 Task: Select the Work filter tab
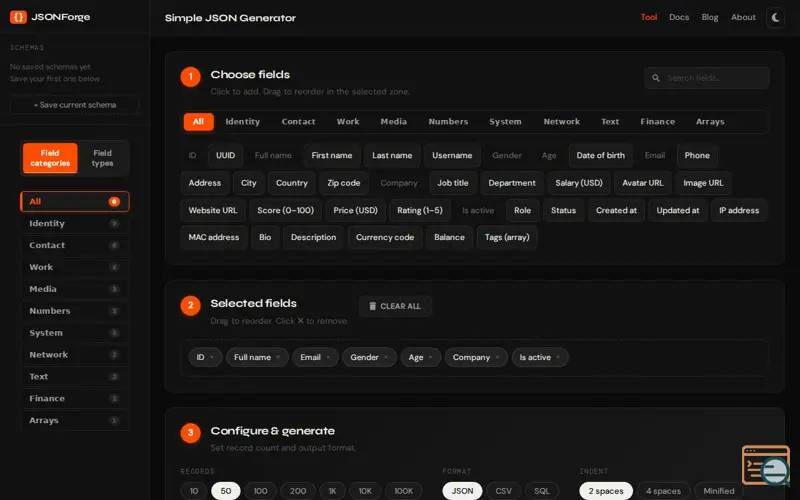click(348, 122)
